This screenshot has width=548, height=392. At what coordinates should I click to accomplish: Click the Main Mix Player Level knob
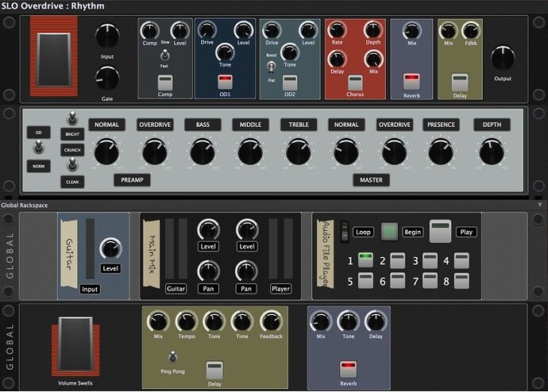pos(246,229)
